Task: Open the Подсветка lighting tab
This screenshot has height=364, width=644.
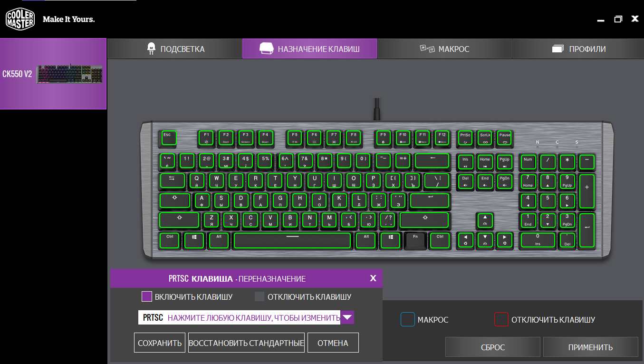Action: coord(175,49)
